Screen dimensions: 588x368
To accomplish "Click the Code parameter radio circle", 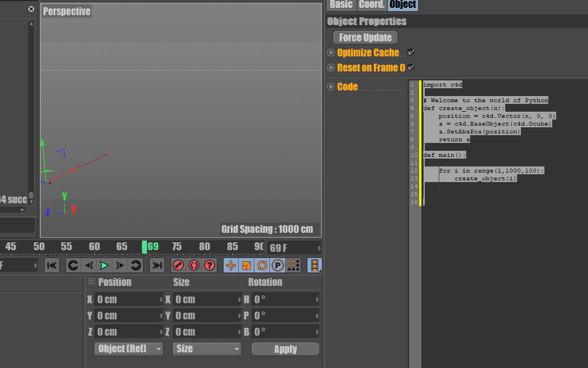I will point(331,87).
